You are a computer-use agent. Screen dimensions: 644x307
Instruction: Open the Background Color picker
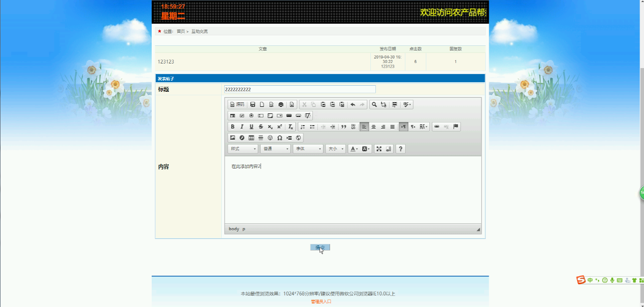click(366, 149)
